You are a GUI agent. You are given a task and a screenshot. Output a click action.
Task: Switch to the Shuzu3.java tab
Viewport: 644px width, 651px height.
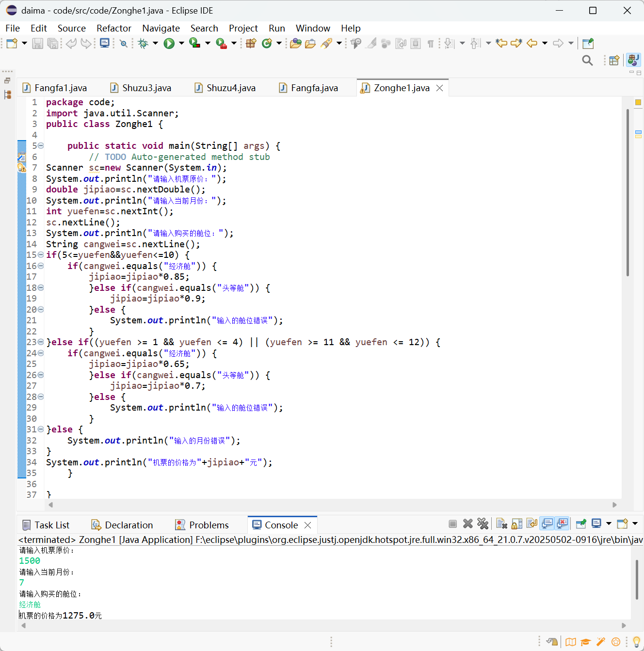pos(141,88)
